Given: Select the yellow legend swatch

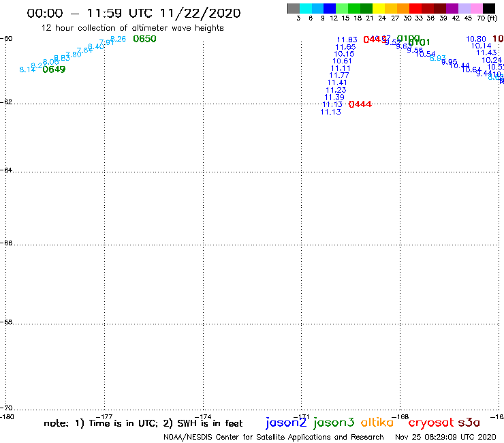Looking at the screenshot, I should 379,8.
